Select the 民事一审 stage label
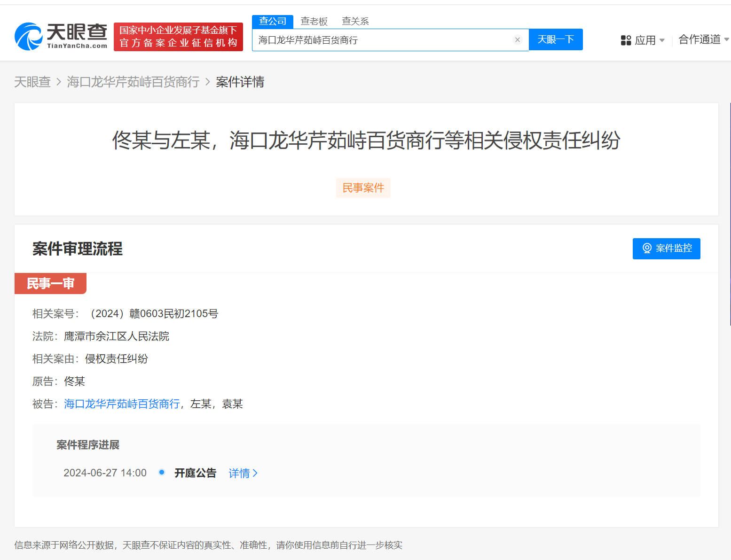The width and height of the screenshot is (731, 560). point(50,283)
